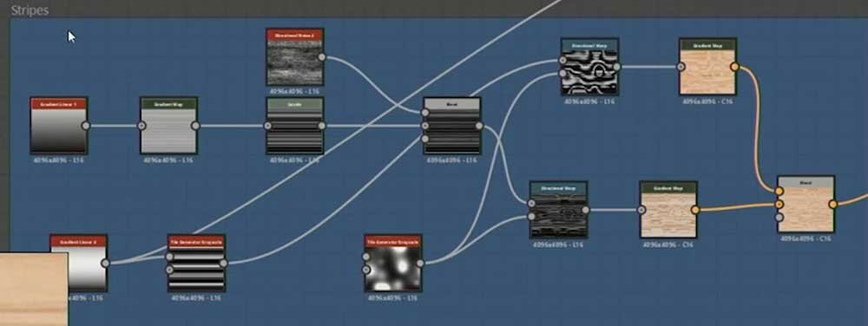Click the wood texture preview thumbnail
This screenshot has width=868, height=326.
coord(34,289)
